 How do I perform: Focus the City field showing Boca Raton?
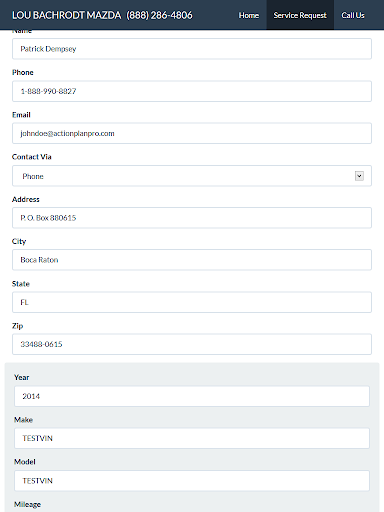coord(192,260)
